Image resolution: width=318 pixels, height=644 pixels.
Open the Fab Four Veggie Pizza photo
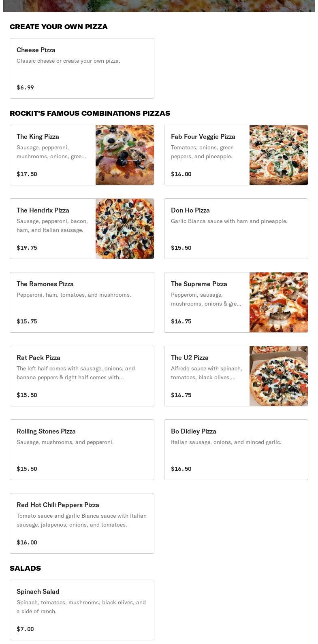tap(279, 155)
